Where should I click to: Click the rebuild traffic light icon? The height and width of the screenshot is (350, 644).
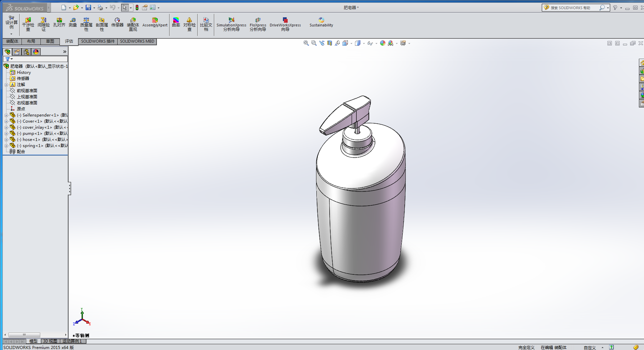click(x=137, y=7)
